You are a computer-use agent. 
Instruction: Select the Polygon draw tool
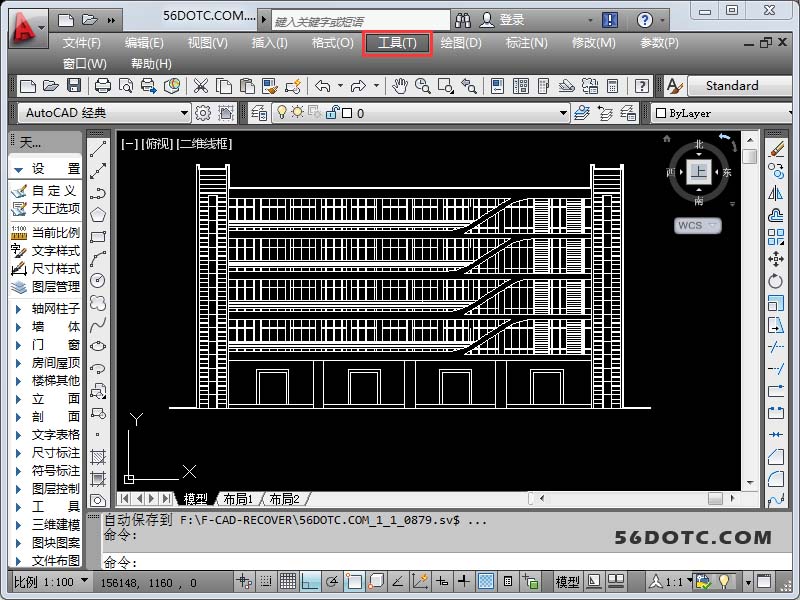tap(98, 214)
